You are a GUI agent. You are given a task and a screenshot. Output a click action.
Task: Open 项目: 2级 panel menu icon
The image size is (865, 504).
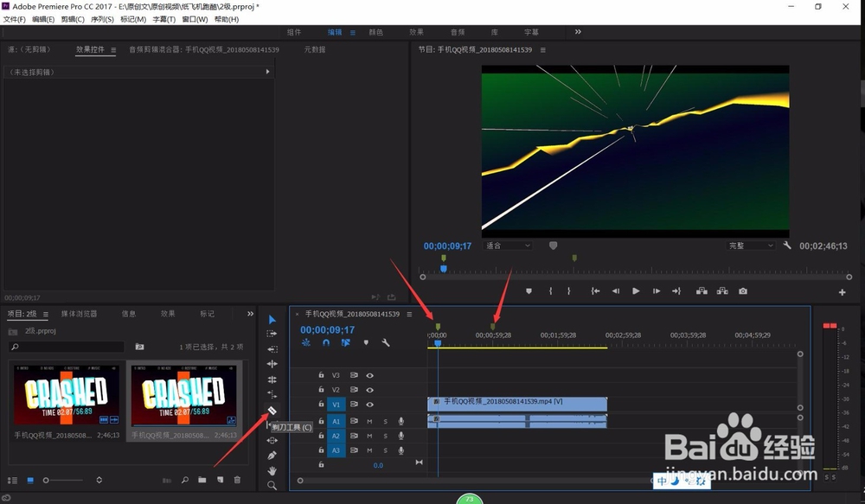45,315
